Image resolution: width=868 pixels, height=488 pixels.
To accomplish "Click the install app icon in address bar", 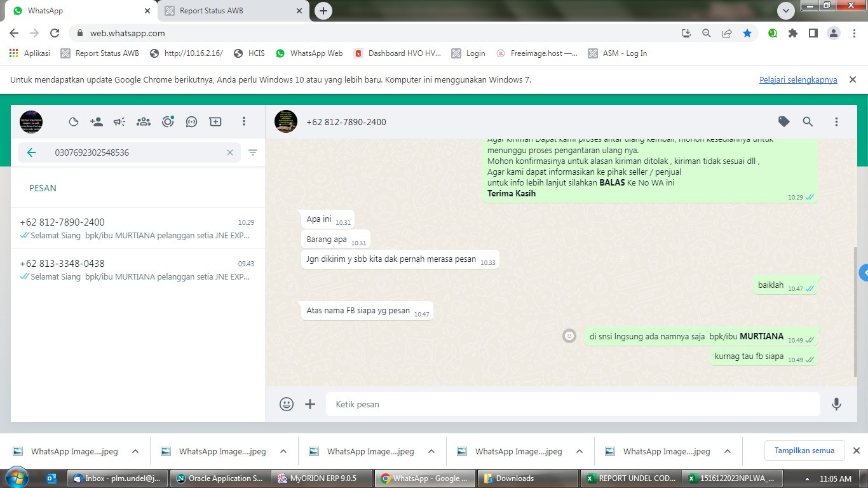I will tap(686, 33).
